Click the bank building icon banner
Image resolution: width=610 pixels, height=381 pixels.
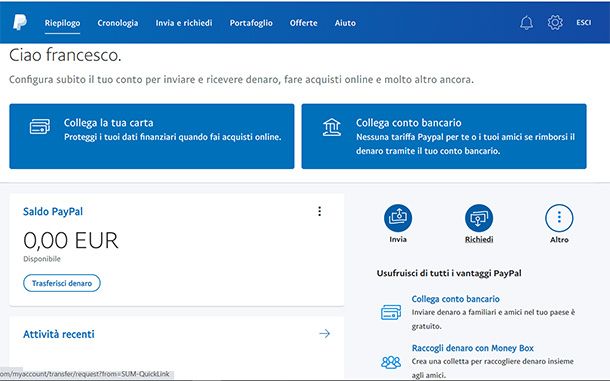pos(332,127)
